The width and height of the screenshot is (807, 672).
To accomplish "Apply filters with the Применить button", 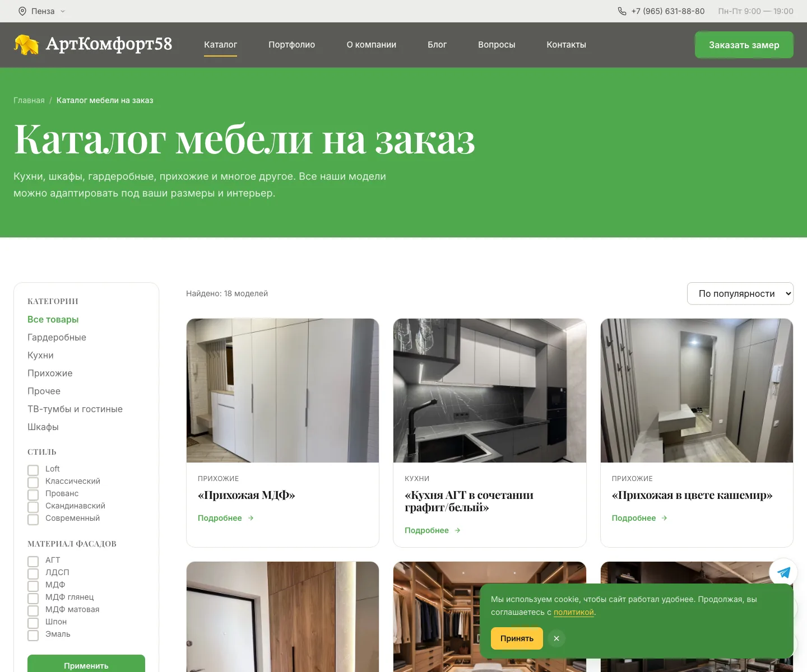I will pyautogui.click(x=86, y=665).
